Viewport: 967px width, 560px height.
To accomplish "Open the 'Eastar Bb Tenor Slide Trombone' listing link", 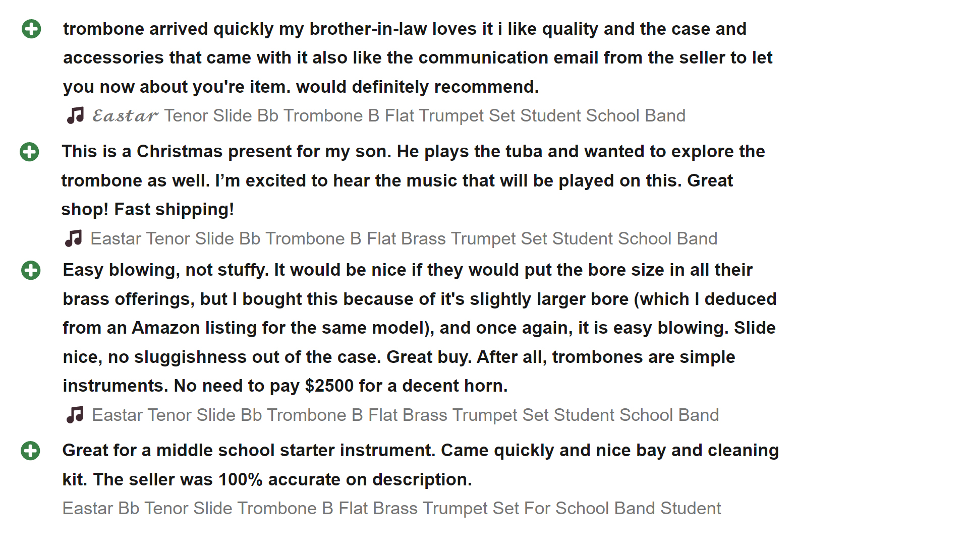I will (x=391, y=508).
